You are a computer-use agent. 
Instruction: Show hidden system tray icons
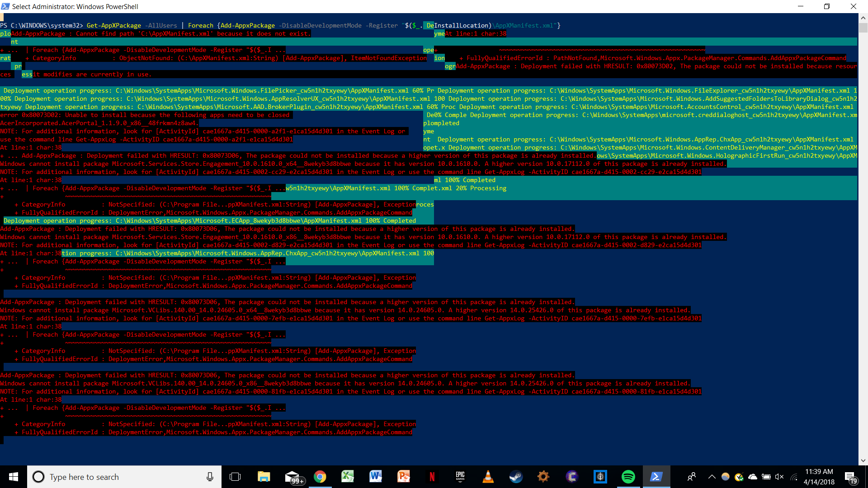point(712,477)
